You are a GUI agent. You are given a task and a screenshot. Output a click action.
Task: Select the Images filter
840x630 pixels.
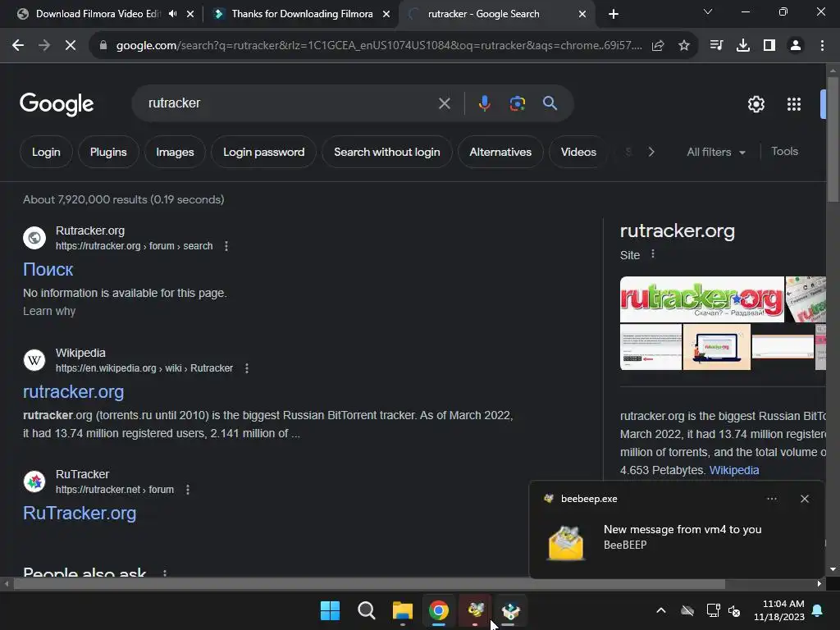[175, 152]
